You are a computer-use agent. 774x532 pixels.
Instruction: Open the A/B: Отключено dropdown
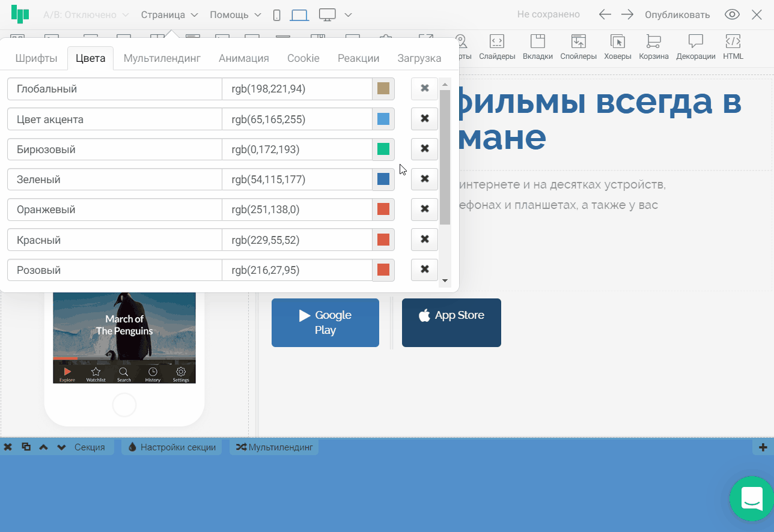(x=86, y=14)
